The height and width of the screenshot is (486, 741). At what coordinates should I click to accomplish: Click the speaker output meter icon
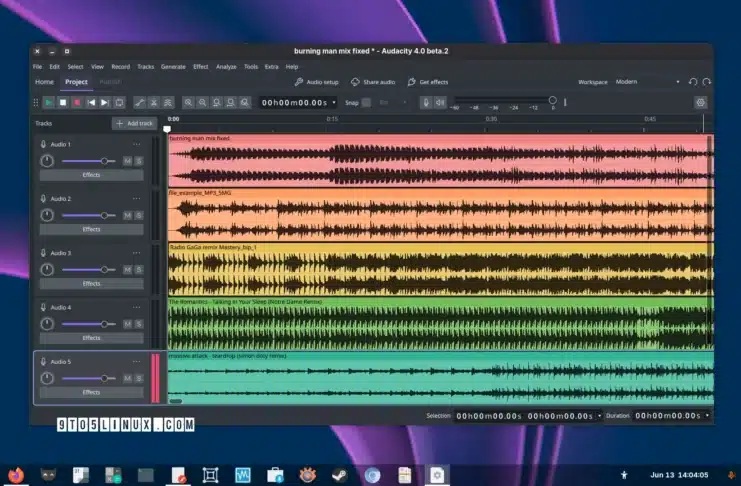click(x=440, y=103)
